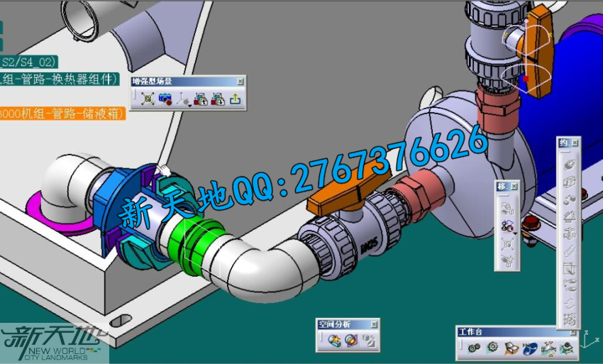Open the small arrow under the axis icon
Viewport: 603px width, 364px height.
tap(189, 105)
